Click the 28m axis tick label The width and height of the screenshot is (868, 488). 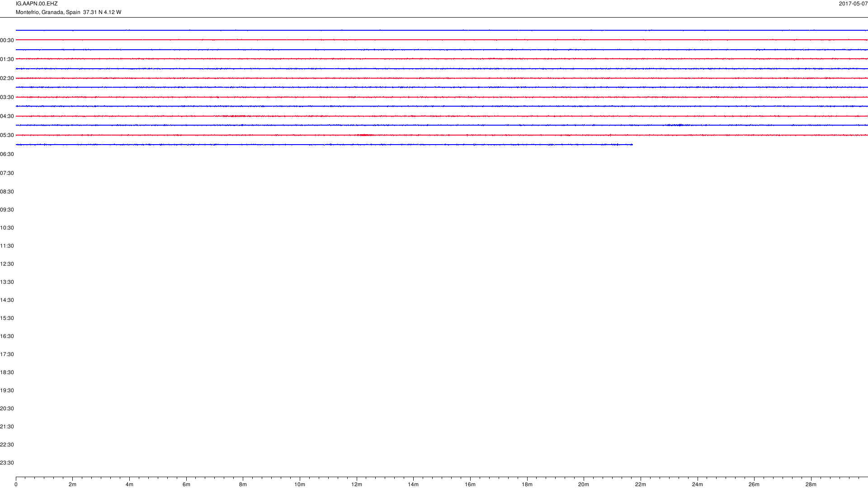click(811, 484)
